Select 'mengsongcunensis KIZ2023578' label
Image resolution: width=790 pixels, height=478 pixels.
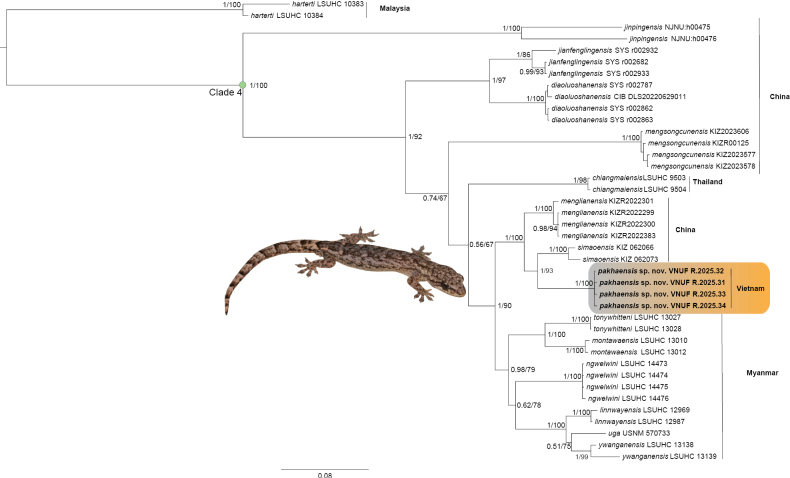click(x=703, y=166)
